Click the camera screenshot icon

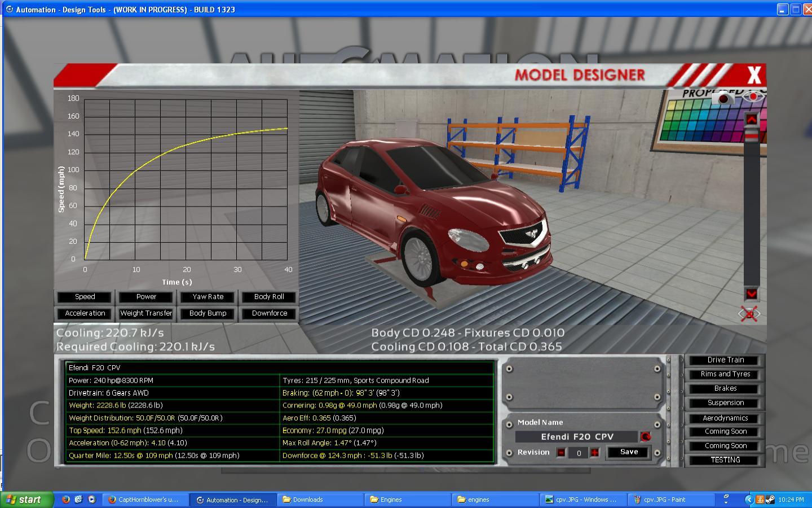[723, 99]
